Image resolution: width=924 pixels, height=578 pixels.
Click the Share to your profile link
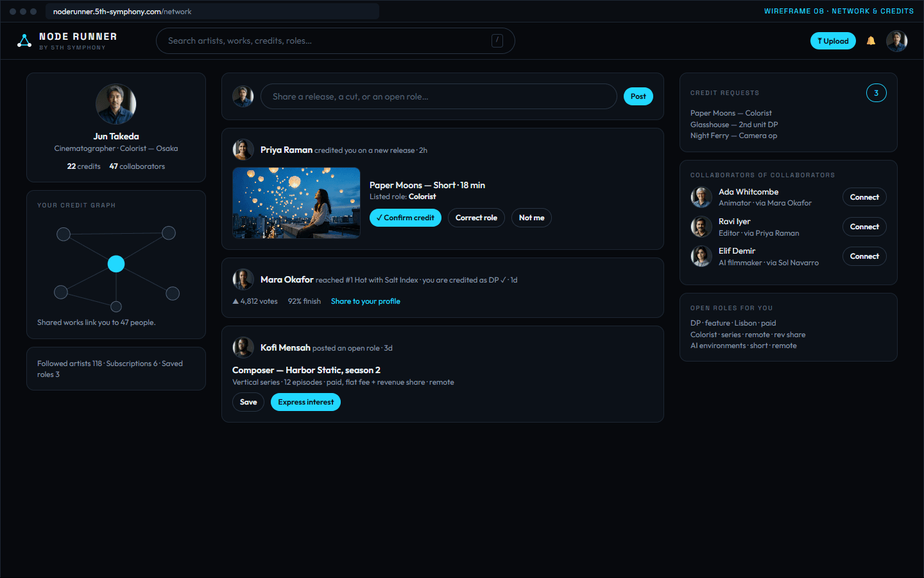(x=366, y=301)
